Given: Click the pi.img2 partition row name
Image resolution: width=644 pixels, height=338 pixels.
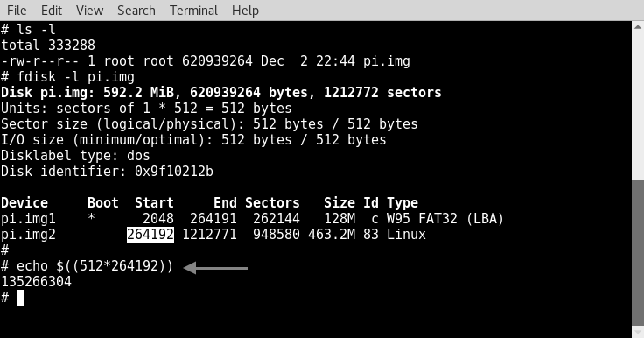Looking at the screenshot, I should 28,235.
